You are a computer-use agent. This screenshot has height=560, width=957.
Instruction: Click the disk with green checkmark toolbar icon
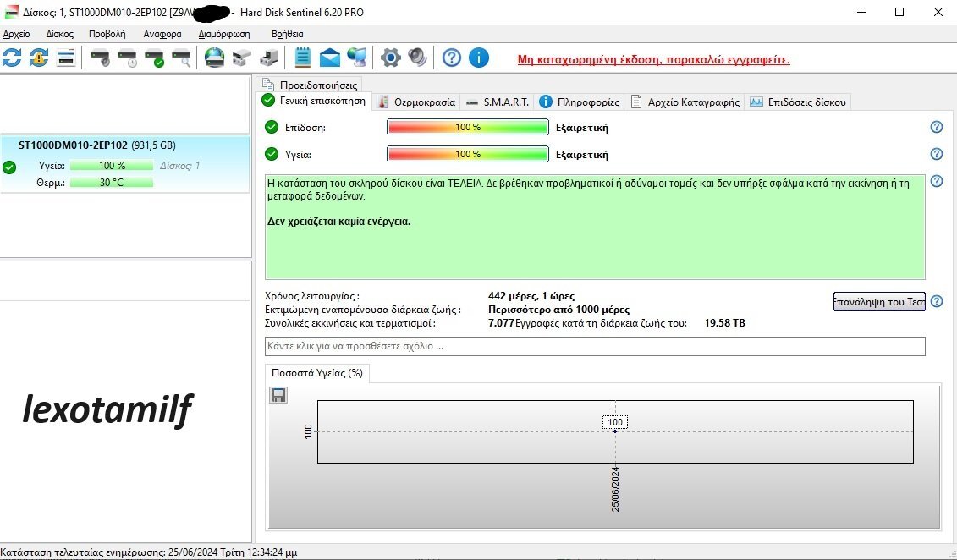154,58
